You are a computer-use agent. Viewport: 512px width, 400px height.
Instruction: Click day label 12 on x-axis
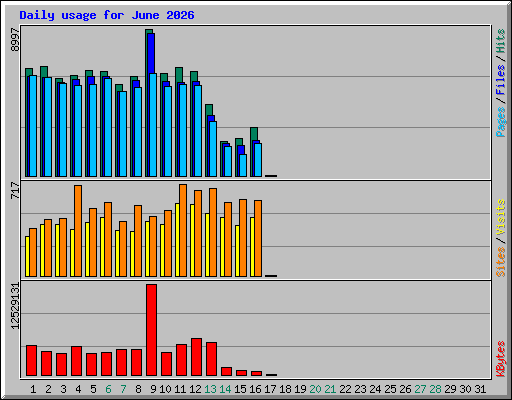tap(195, 389)
